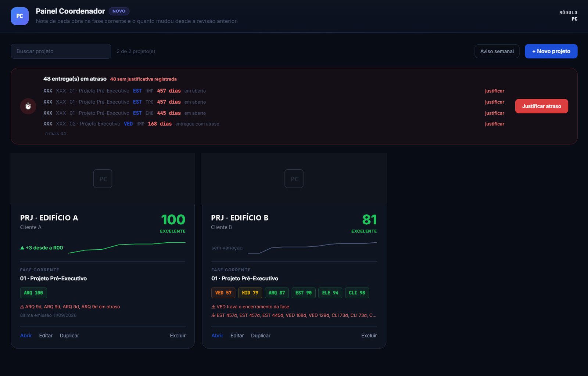Screen dimensions: 588x376
Task: Click justificar for the EST EMB row
Action: coord(494,113)
